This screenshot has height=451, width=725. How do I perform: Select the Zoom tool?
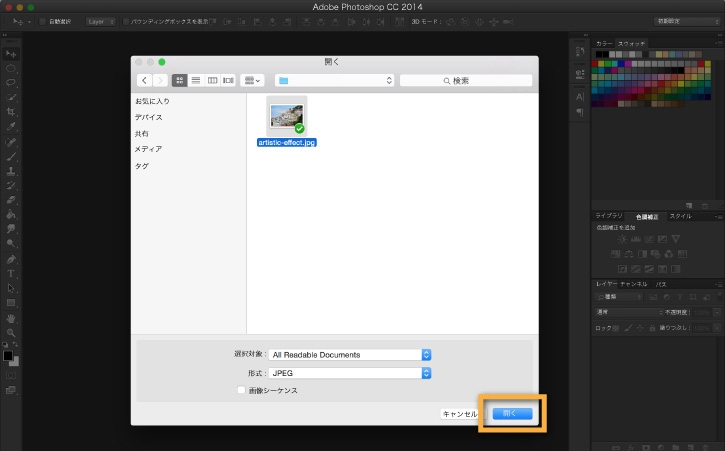coord(11,333)
